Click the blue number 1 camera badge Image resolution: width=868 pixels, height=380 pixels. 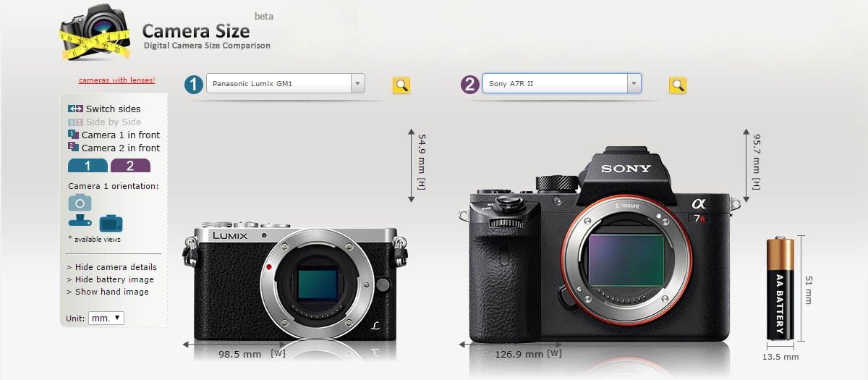pos(193,85)
